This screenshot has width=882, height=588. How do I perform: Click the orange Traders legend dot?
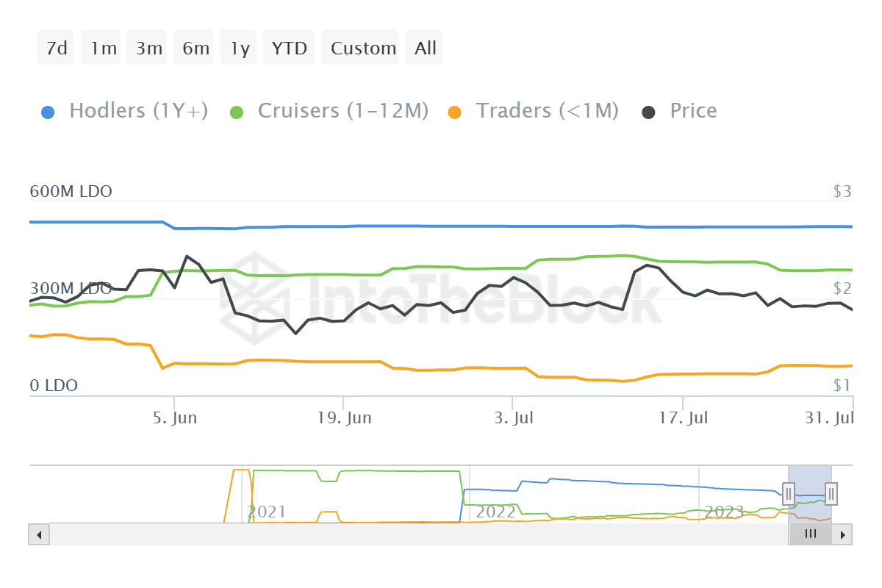pos(454,112)
